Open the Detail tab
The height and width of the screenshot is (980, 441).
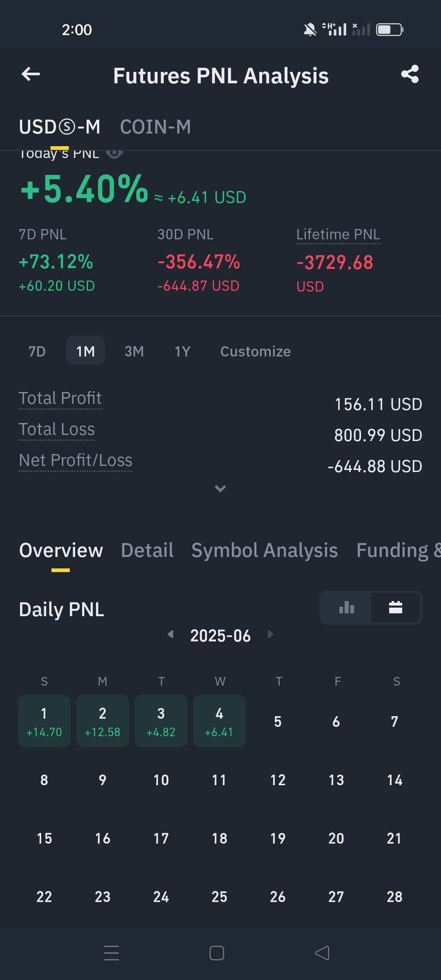tap(147, 550)
